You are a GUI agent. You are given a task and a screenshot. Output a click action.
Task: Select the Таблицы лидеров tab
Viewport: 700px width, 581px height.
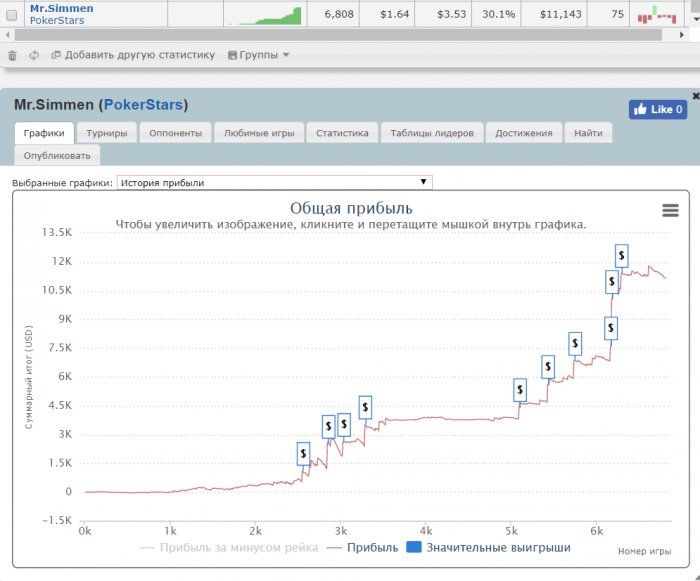432,133
